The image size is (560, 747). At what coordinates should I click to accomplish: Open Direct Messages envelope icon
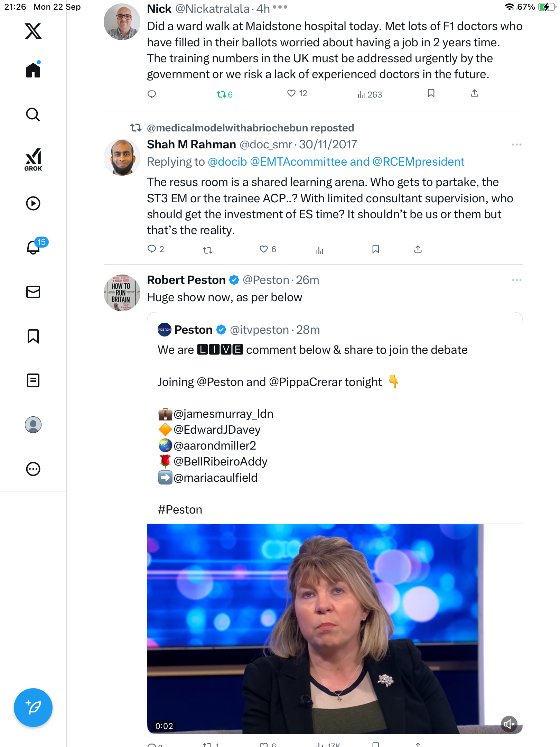(x=33, y=292)
